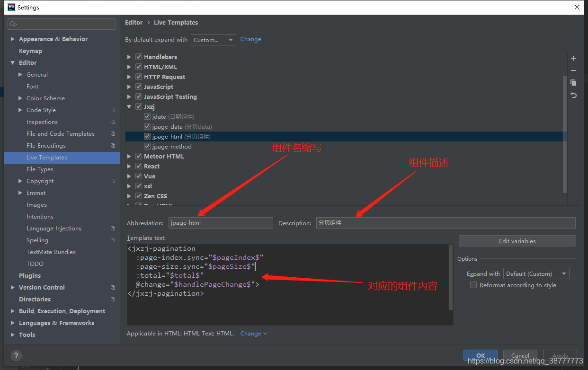Screen dimensions: 588x370
Task: Expand the Color Scheme settings node
Action: (x=20, y=98)
